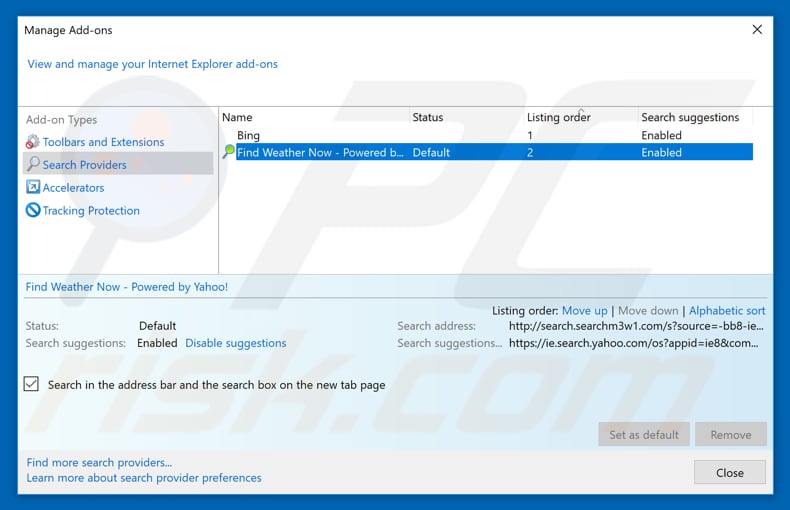Click View and manage Internet Explorer add-ons heading
Screen dimensions: 790x510
click(152, 64)
